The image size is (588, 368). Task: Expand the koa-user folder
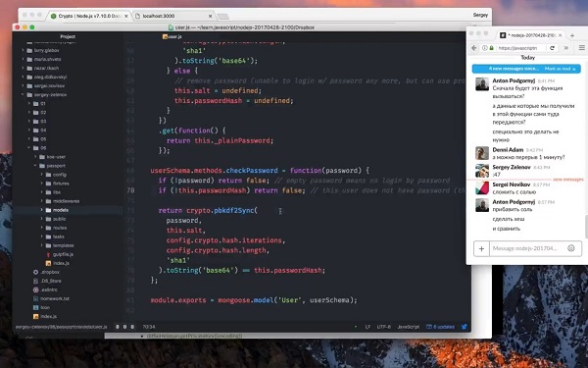[35, 157]
